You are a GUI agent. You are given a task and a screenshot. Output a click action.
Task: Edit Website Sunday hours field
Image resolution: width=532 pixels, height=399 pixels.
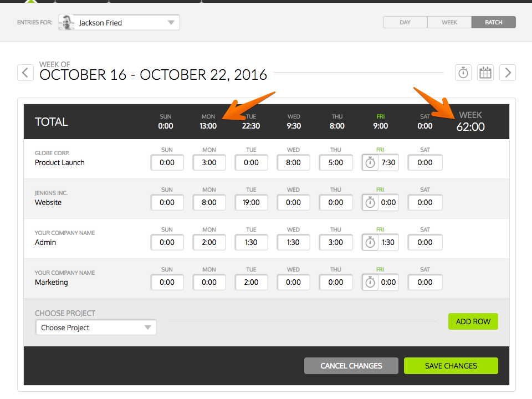167,203
